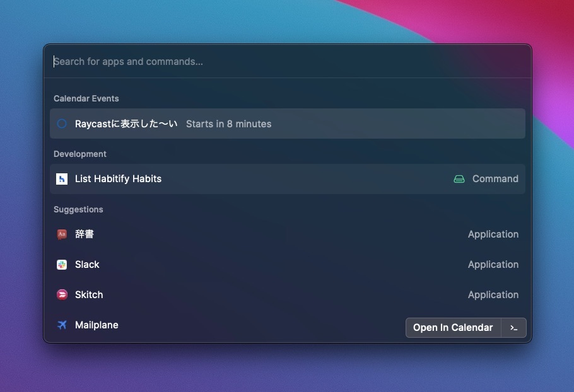Click the Suggestions section header
Viewport: 574px width, 392px height.
(x=78, y=209)
